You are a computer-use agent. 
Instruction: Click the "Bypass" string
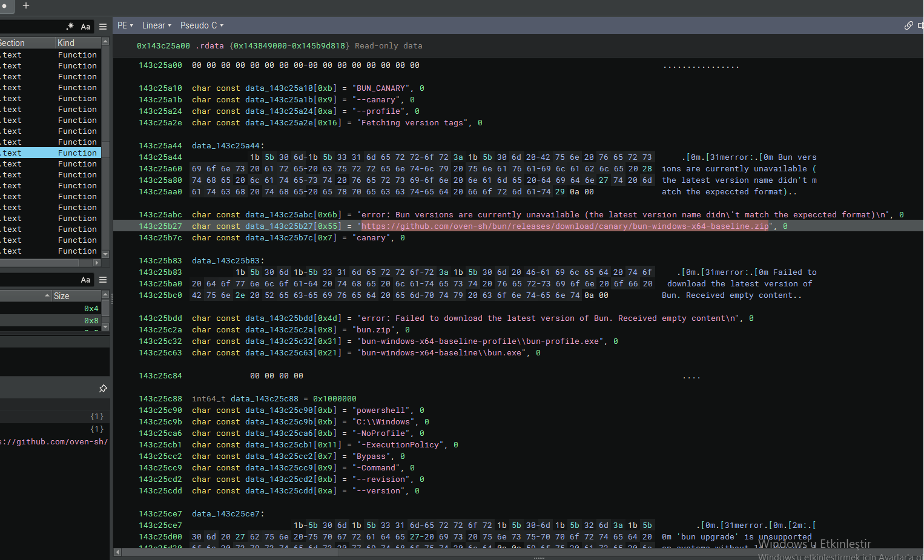click(x=371, y=456)
